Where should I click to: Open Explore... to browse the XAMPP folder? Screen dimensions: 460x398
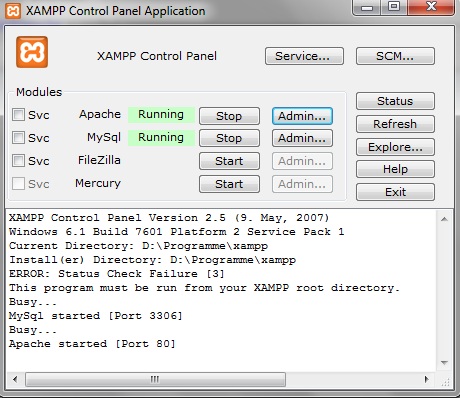coord(395,147)
